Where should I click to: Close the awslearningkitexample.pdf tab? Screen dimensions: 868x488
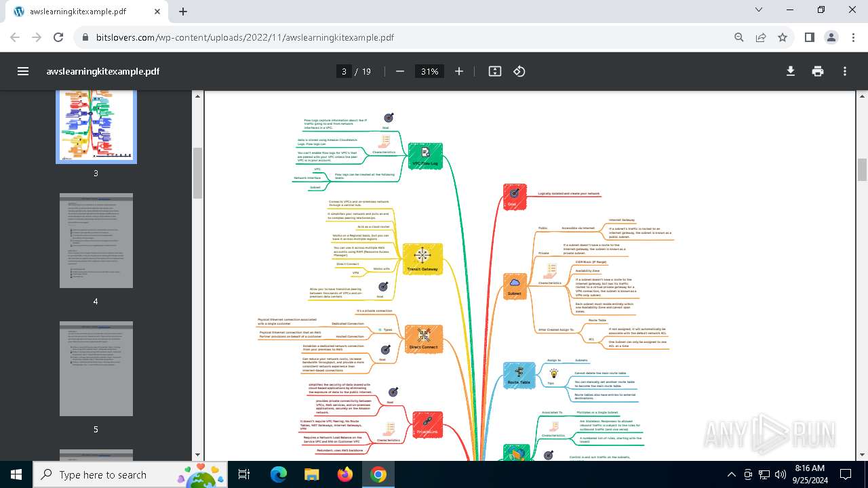click(157, 12)
